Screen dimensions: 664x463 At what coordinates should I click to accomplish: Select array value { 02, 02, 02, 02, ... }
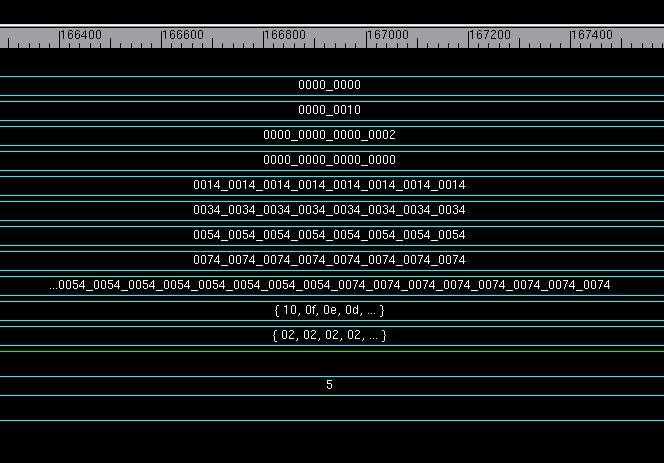(329, 335)
